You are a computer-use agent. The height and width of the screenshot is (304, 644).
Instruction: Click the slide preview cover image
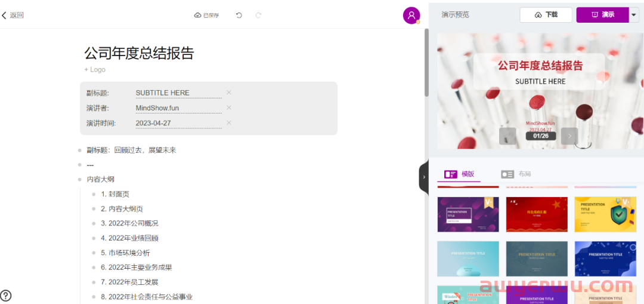tap(540, 91)
